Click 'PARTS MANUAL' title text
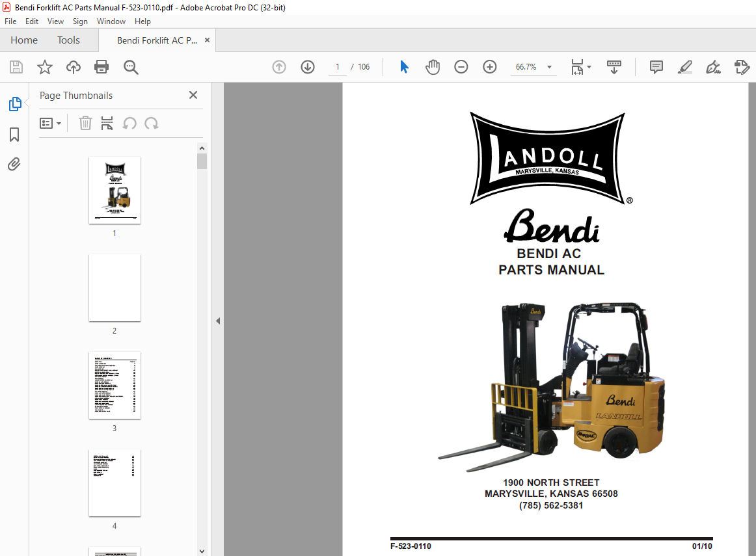 point(551,270)
